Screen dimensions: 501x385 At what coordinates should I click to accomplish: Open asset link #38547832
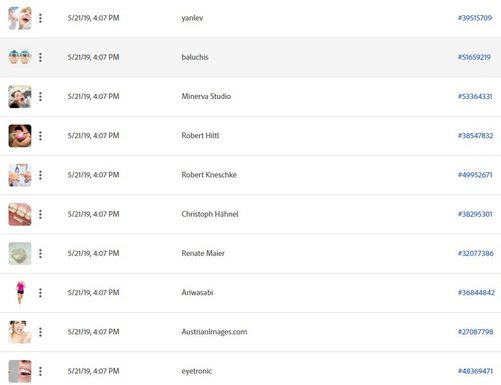point(475,136)
